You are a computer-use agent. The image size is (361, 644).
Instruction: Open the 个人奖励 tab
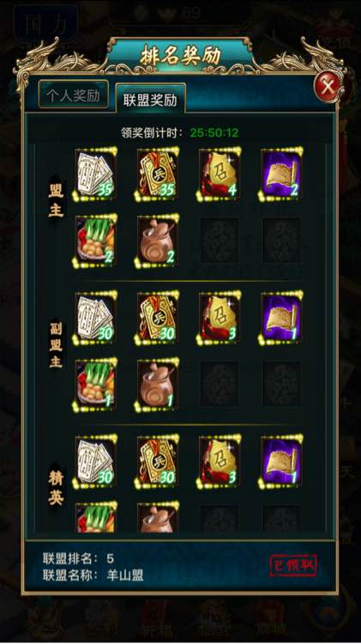pyautogui.click(x=74, y=94)
